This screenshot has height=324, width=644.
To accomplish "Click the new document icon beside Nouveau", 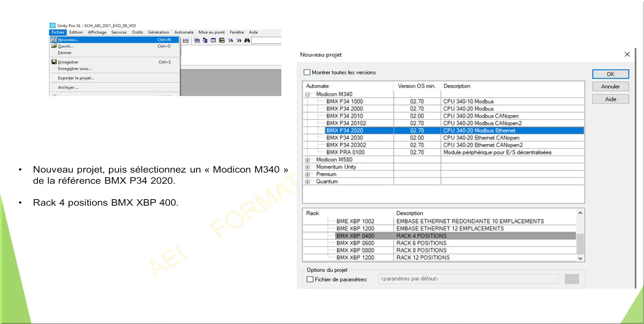I will tap(54, 39).
